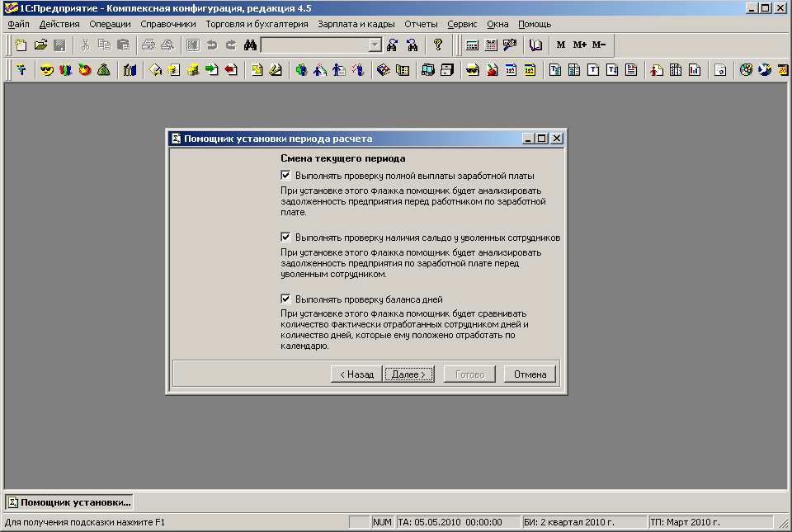
Task: Click the sunglasses on yellow document icon
Action: point(473,69)
